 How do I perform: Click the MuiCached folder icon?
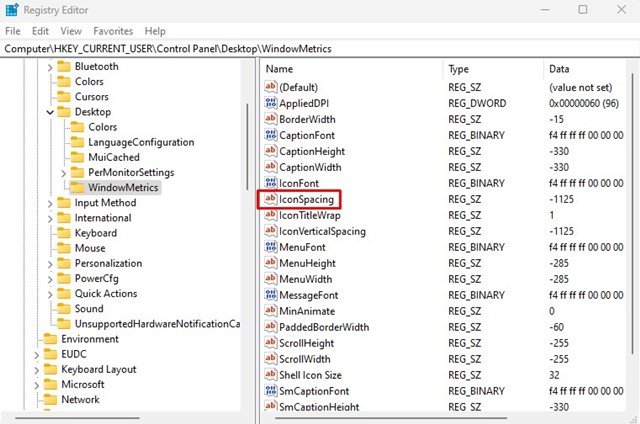77,157
